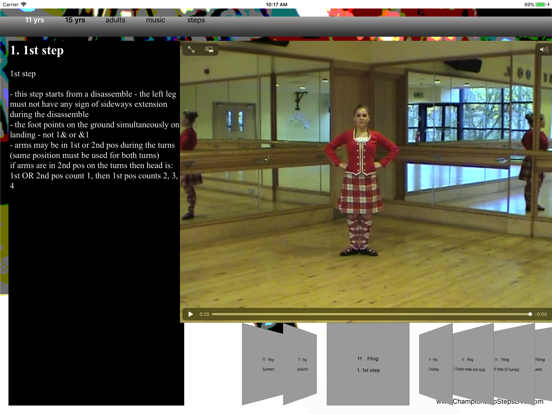The image size is (552, 414).
Task: Open picture-in-picture mode for the video
Action: (209, 50)
